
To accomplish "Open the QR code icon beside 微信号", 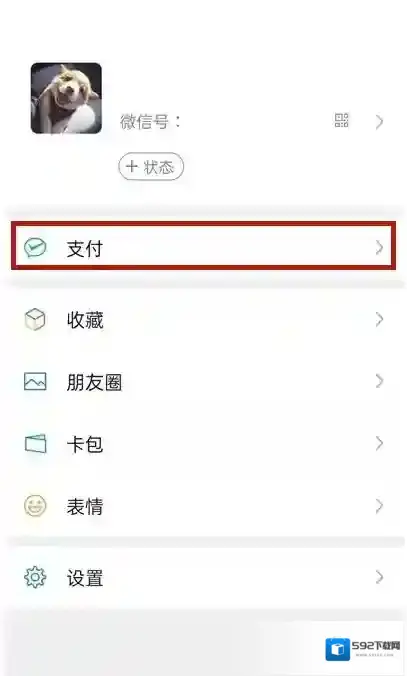I will [x=341, y=120].
